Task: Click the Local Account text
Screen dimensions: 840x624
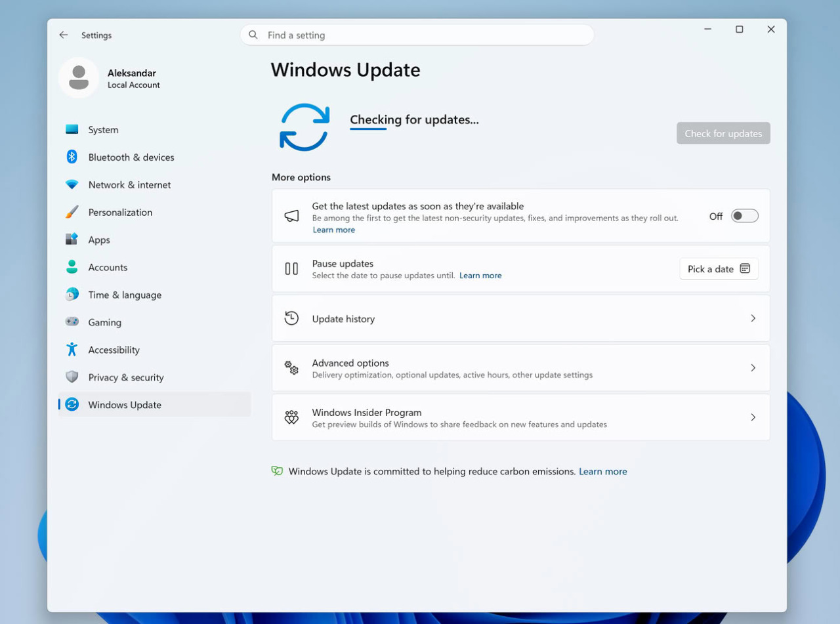Action: (134, 85)
